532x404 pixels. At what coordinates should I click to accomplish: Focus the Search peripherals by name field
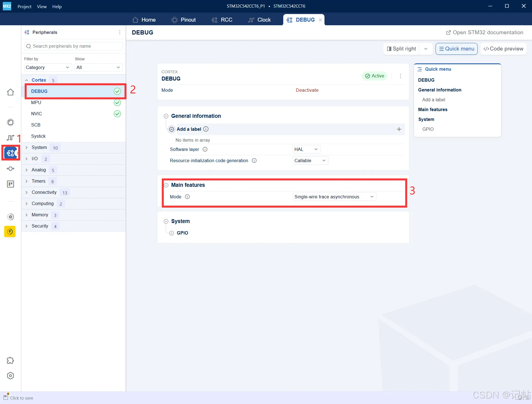click(73, 46)
